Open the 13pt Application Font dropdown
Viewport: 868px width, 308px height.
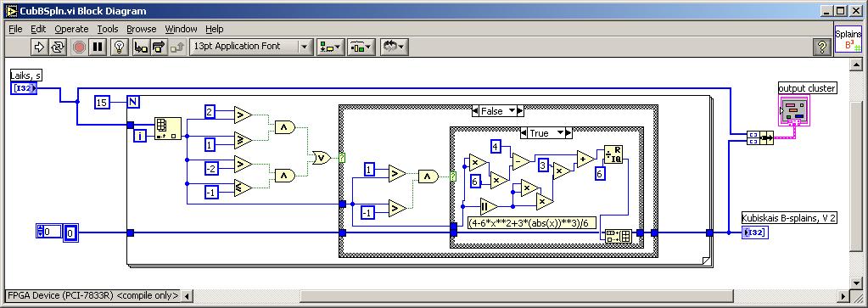pyautogui.click(x=251, y=47)
